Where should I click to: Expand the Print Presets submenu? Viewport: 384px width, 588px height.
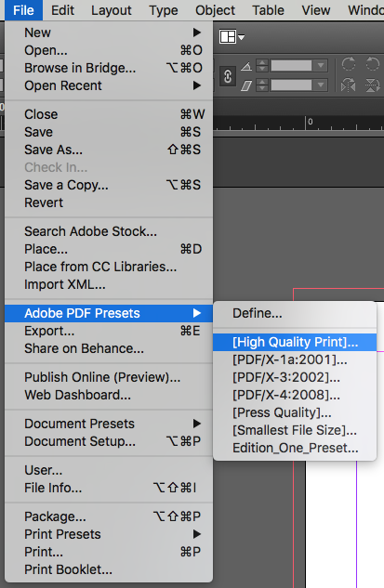coord(109,534)
